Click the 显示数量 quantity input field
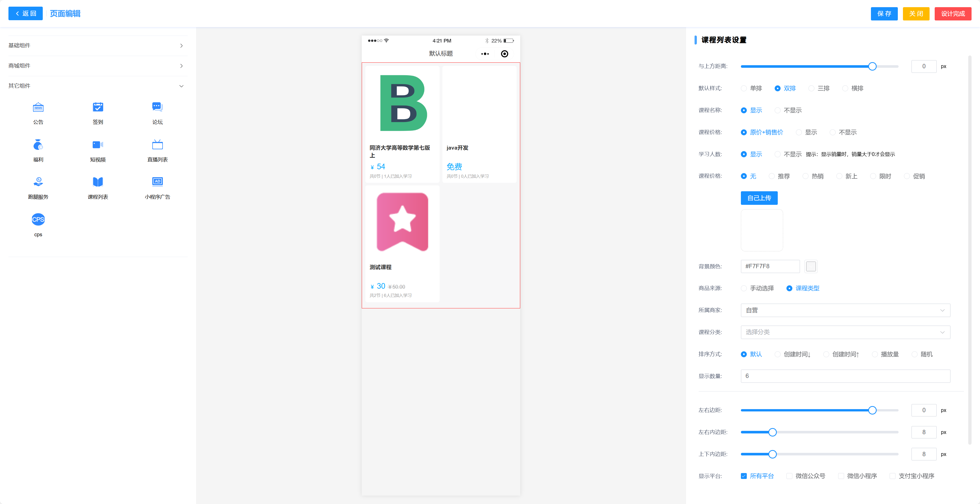 point(845,376)
